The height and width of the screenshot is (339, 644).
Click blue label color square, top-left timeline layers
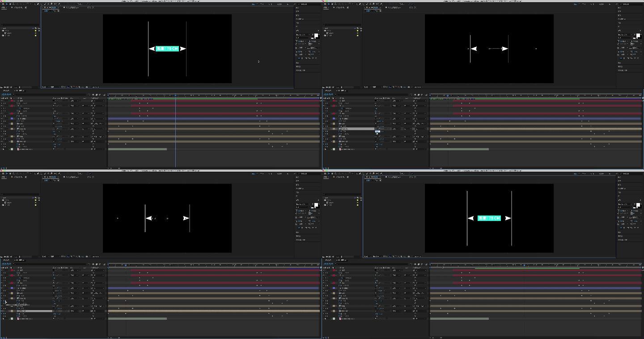tap(12, 119)
